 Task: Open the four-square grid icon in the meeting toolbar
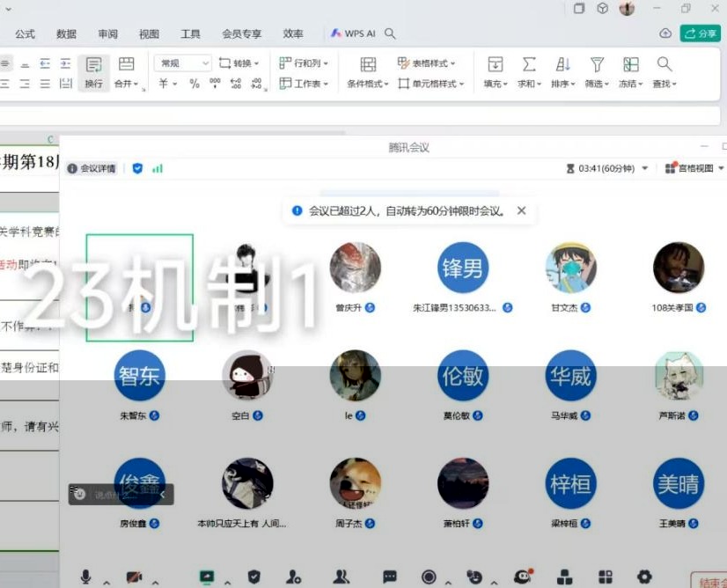coord(606,577)
